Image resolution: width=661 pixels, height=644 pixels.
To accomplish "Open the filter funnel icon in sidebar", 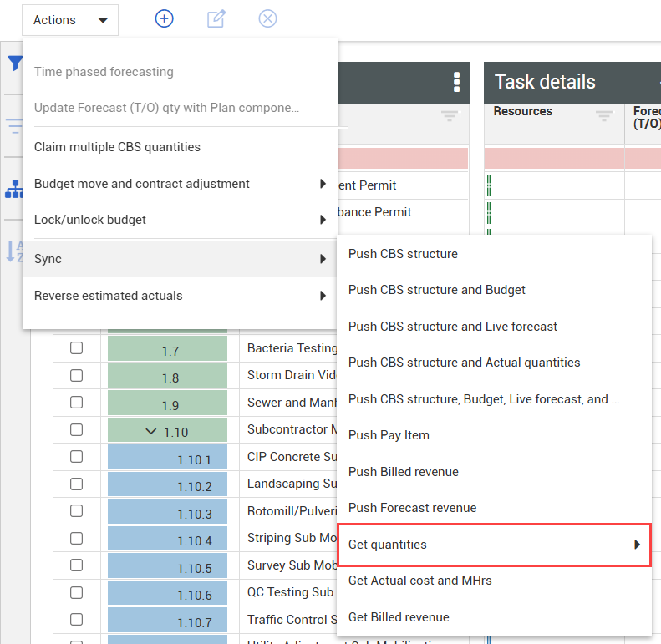I will click(x=14, y=63).
